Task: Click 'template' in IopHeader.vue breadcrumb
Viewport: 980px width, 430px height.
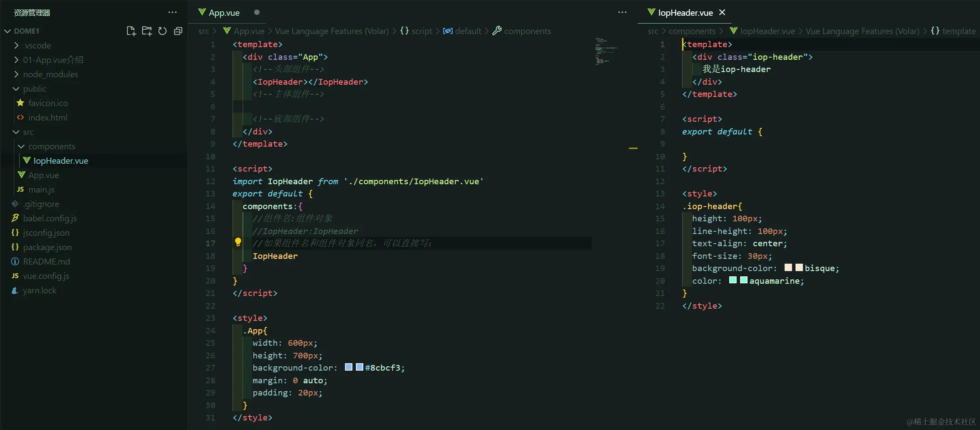Action: tap(959, 31)
